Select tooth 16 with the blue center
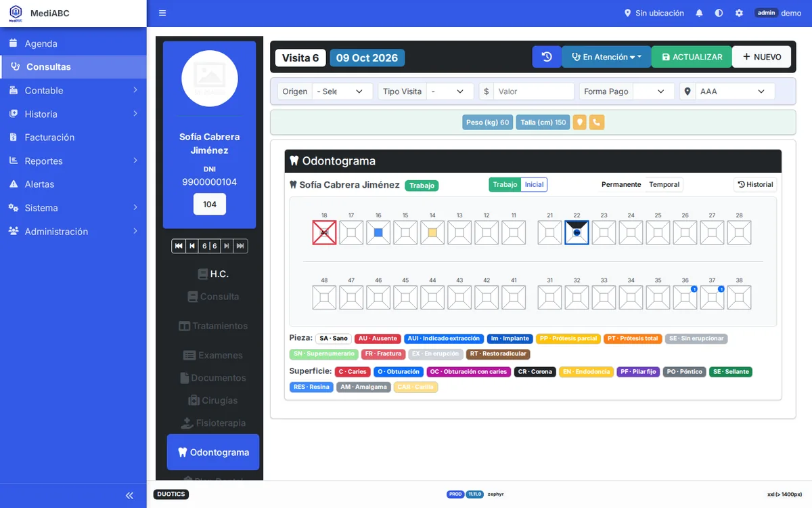Image resolution: width=812 pixels, height=508 pixels. pos(378,233)
